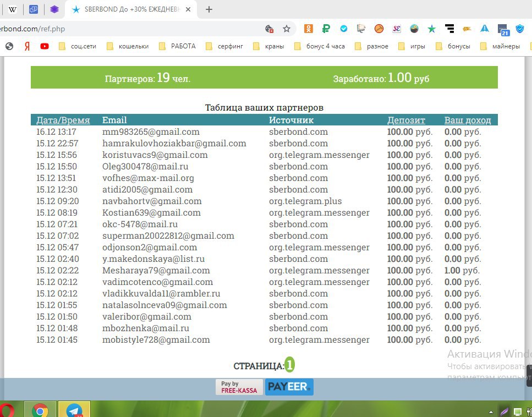The height and width of the screenshot is (417, 532).
Task: Open Opera from the taskbar
Action: point(7,409)
